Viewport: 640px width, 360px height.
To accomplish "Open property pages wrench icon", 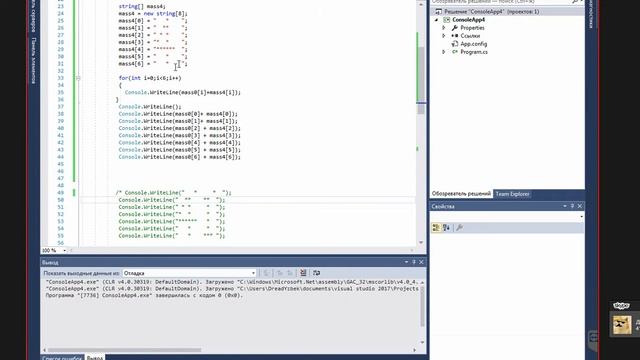I will [x=459, y=228].
